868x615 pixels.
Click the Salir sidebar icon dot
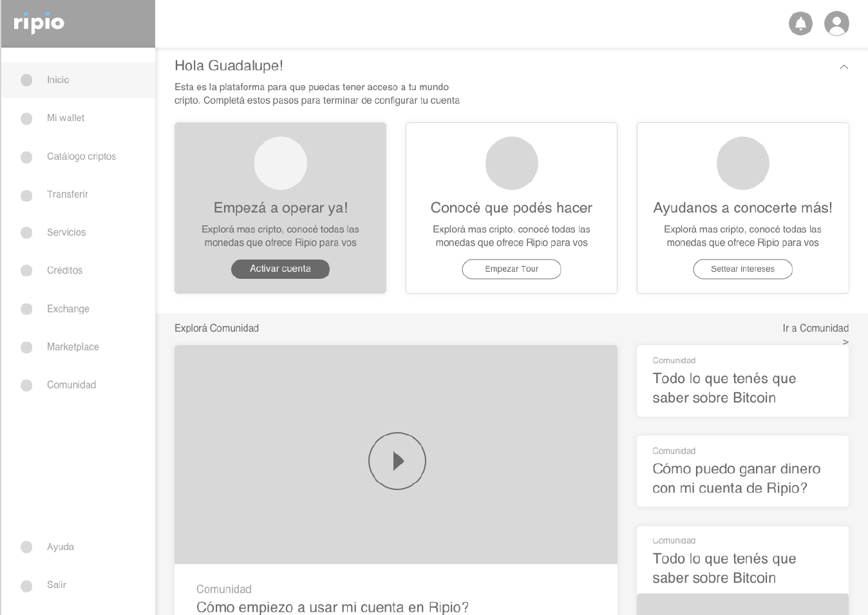26,585
